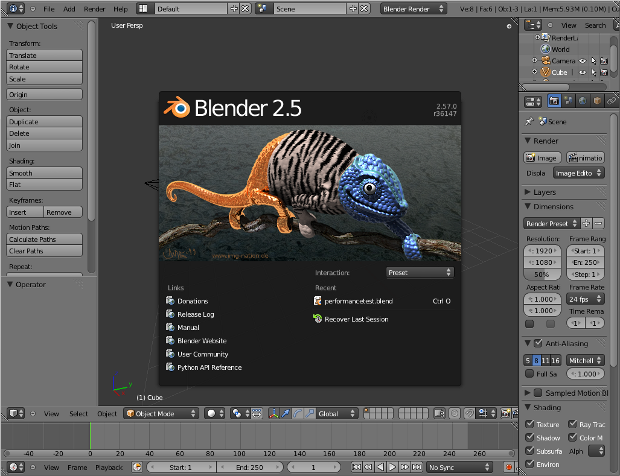This screenshot has height=476, width=620.
Task: Expand the Layers panel
Action: tap(527, 192)
